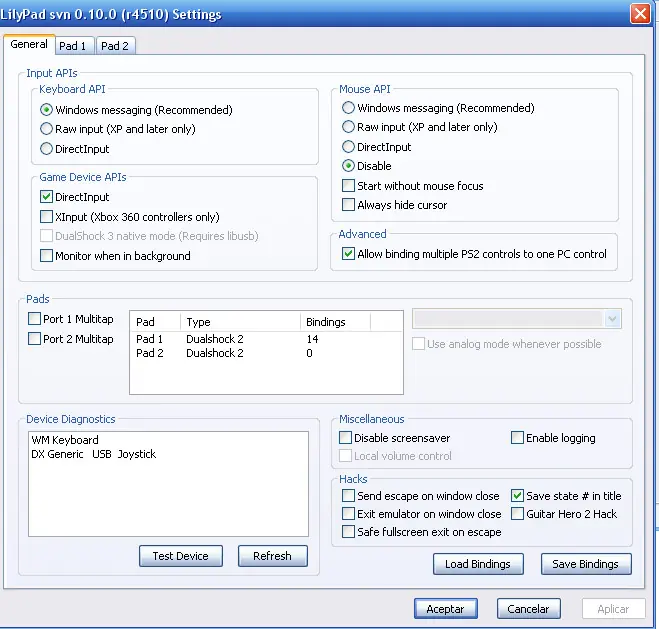Enable Guitar Hero 2 Hack
Screen dimensions: 659x629
[517, 514]
